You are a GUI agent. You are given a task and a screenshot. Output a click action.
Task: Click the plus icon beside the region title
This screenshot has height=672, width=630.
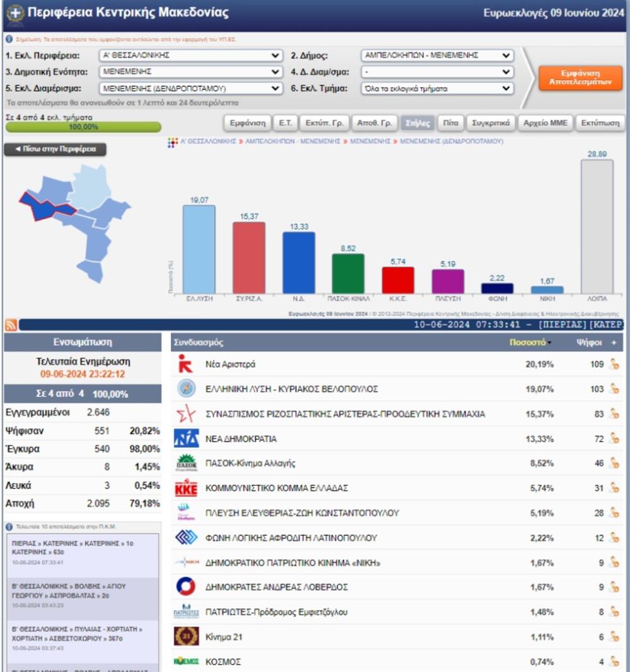tap(15, 13)
